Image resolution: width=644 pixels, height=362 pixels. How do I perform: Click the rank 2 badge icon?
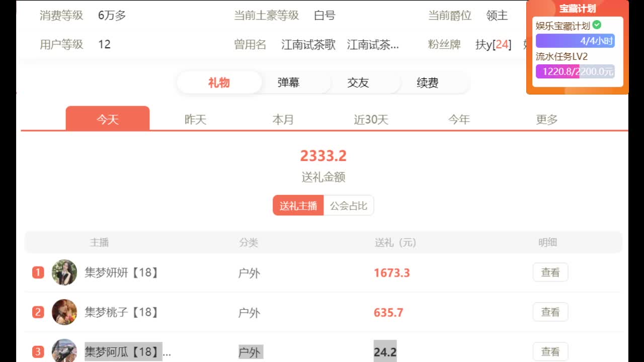(x=38, y=312)
